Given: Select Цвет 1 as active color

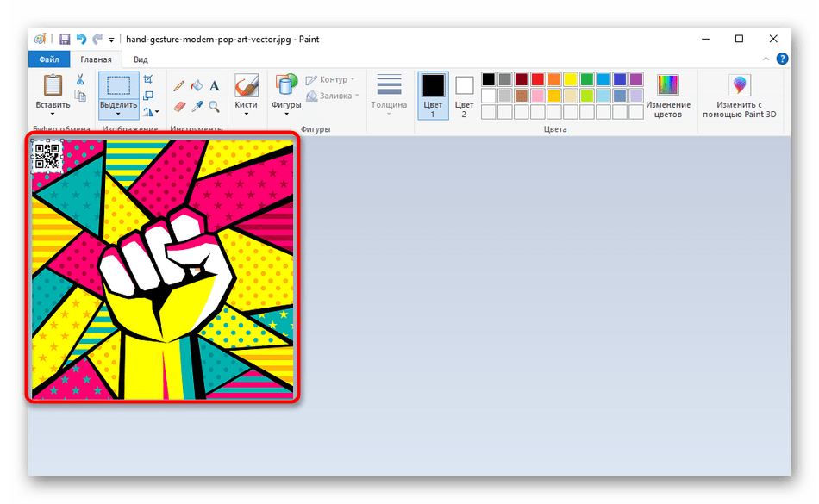Looking at the screenshot, I should (433, 95).
